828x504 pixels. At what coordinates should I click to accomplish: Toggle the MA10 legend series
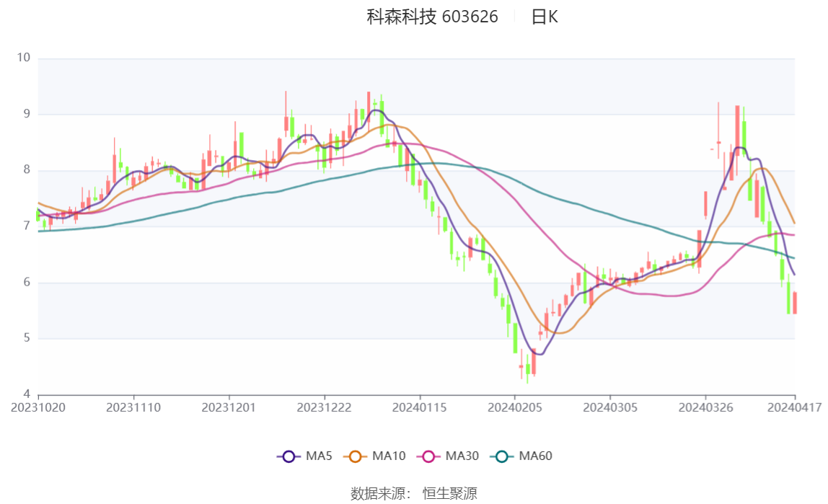(x=374, y=456)
